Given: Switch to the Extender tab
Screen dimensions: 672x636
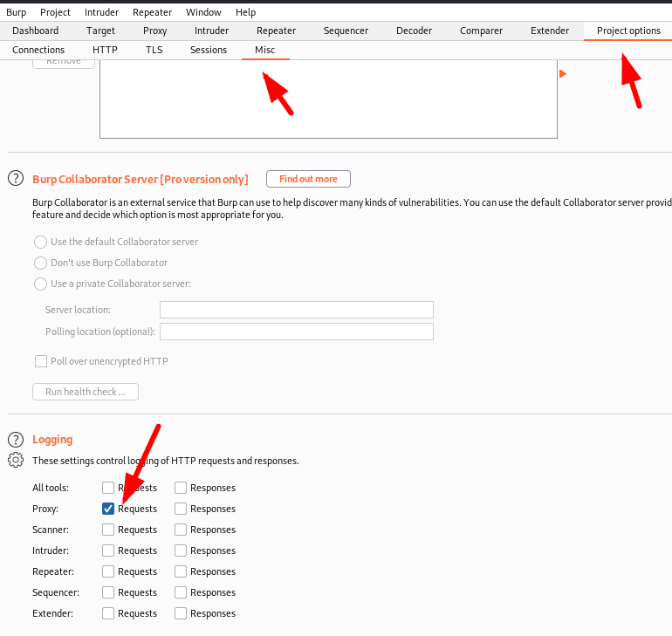Looking at the screenshot, I should click(x=550, y=31).
